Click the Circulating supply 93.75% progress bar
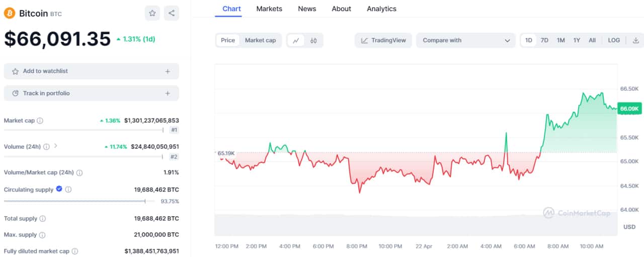 click(80, 201)
